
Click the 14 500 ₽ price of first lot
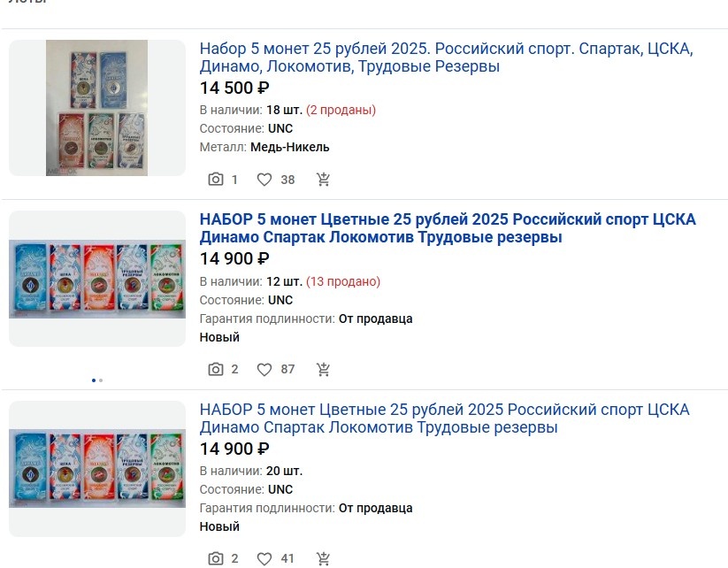(x=234, y=88)
